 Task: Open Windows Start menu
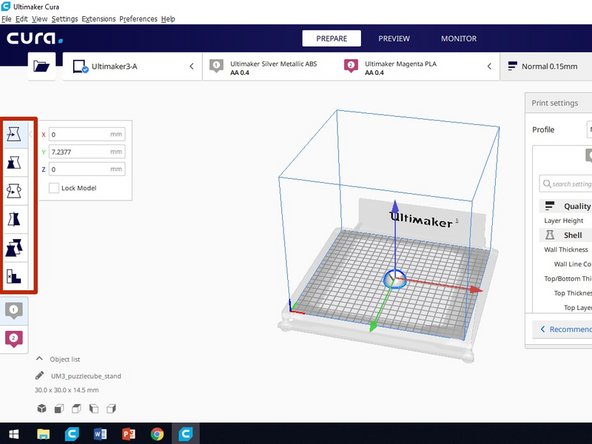pos(14,434)
